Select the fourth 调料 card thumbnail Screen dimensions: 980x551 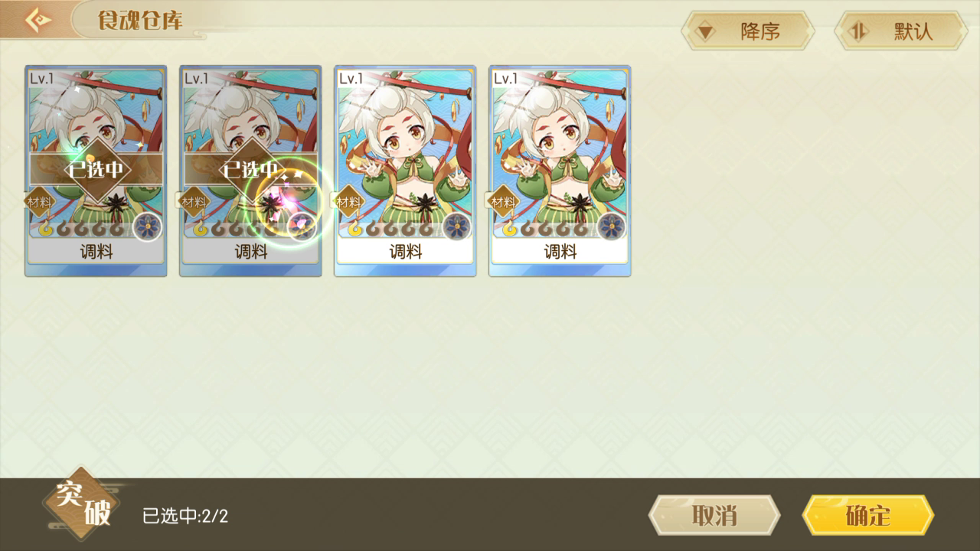point(560,170)
